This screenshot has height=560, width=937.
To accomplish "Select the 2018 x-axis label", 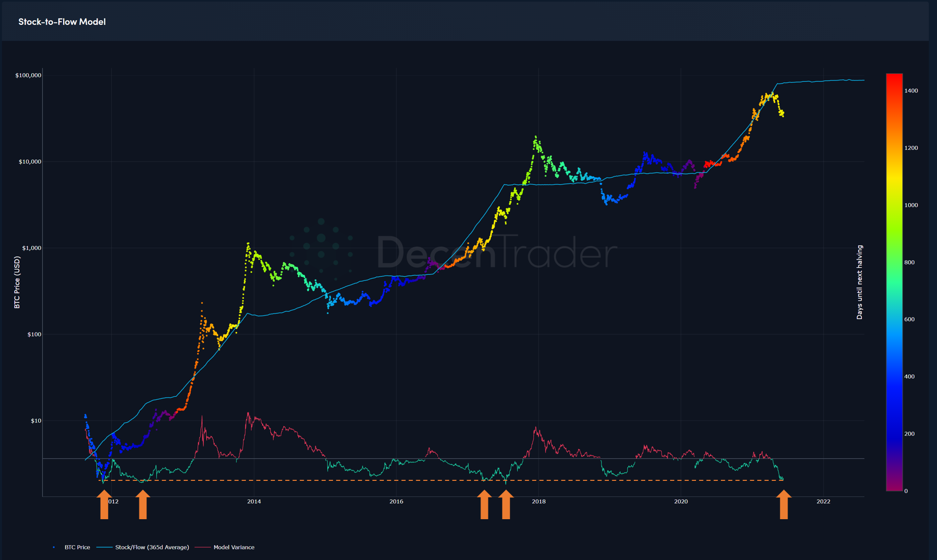I will pyautogui.click(x=539, y=501).
